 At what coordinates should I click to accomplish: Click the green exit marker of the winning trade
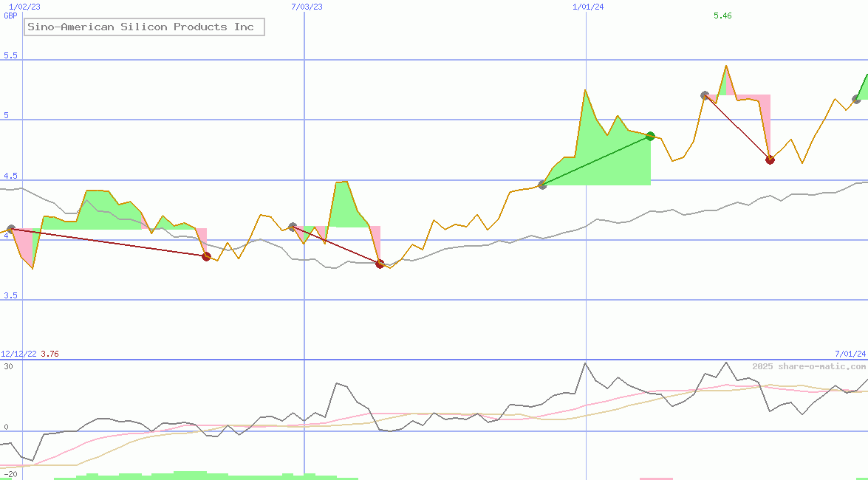(x=650, y=136)
